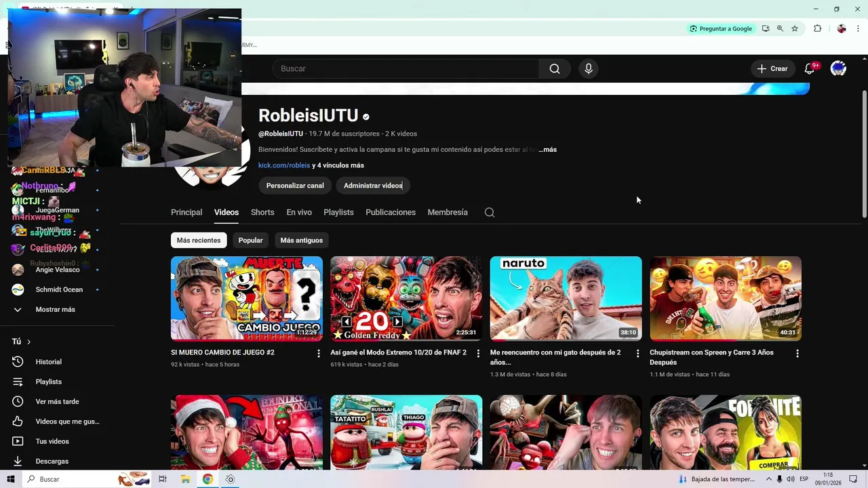Screen dimensions: 868x488
Task: Expand the Tú section chevron
Action: click(x=28, y=342)
